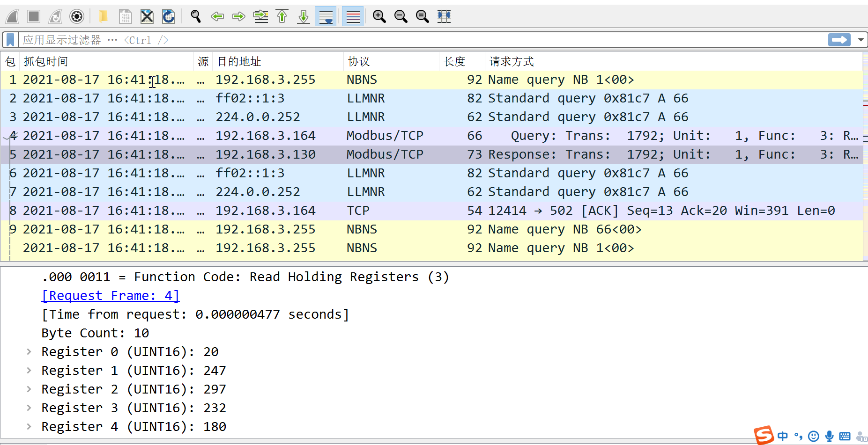Select packet 6 LLMNR to ff02::1:3
Viewport: 868px width, 445px height.
431,173
